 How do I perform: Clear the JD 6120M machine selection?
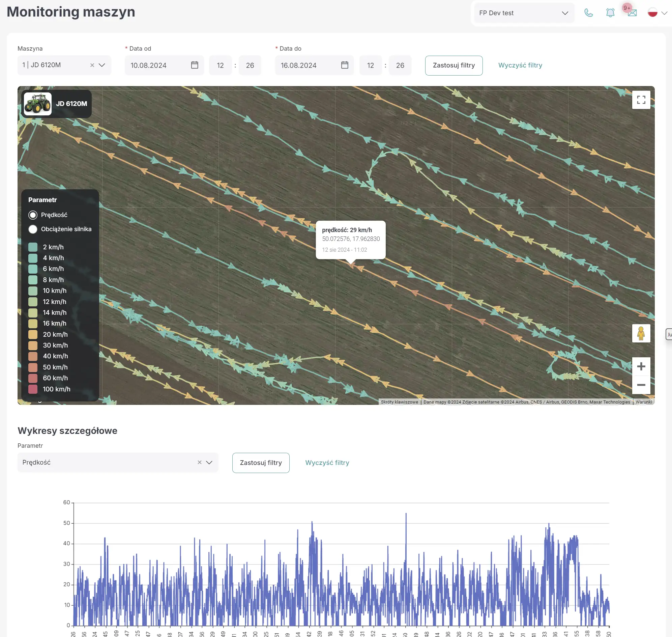point(92,65)
